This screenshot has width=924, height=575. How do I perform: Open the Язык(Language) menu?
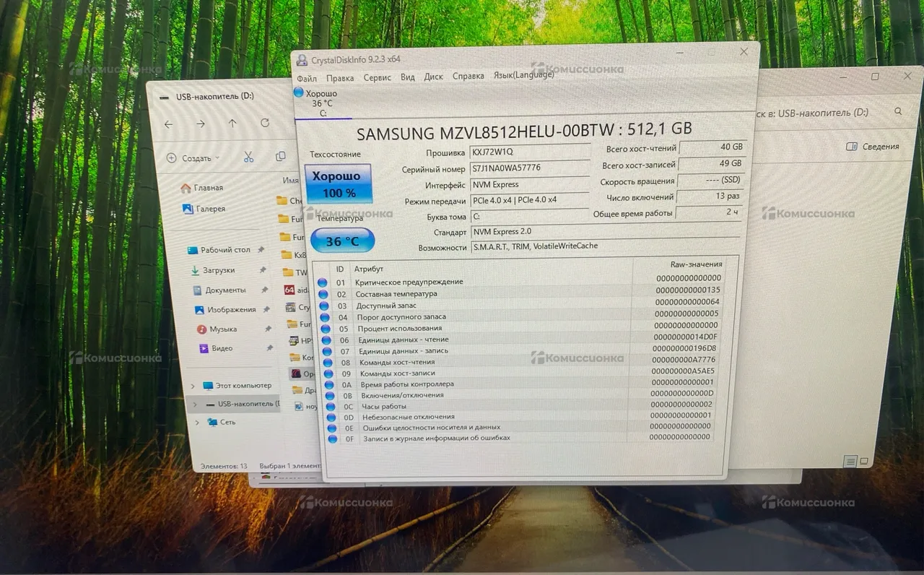click(523, 75)
